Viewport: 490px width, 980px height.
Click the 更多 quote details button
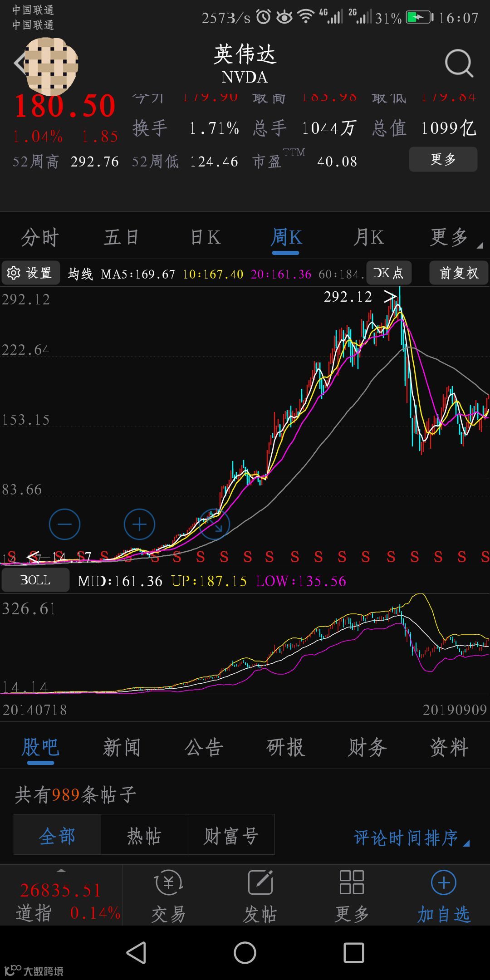click(x=443, y=159)
